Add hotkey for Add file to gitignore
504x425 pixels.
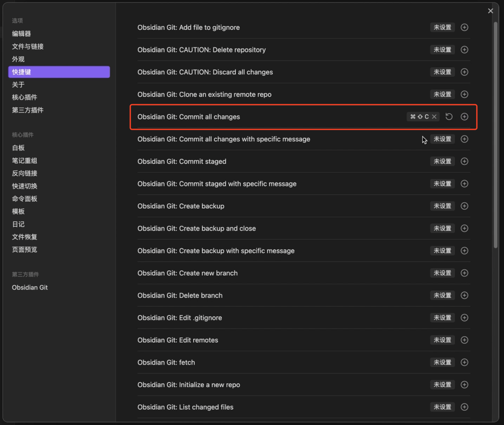(464, 27)
